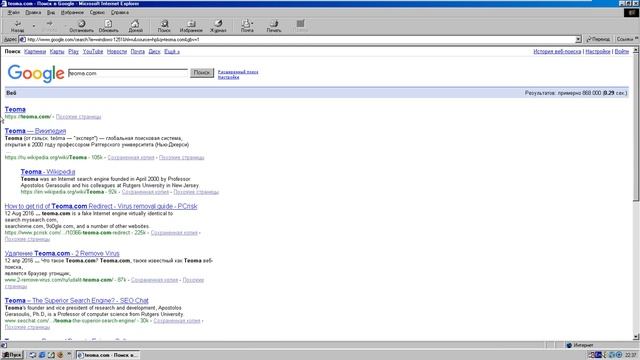Open the Диск link
Image resolution: width=640 pixels, height=360 pixels.
(x=154, y=51)
